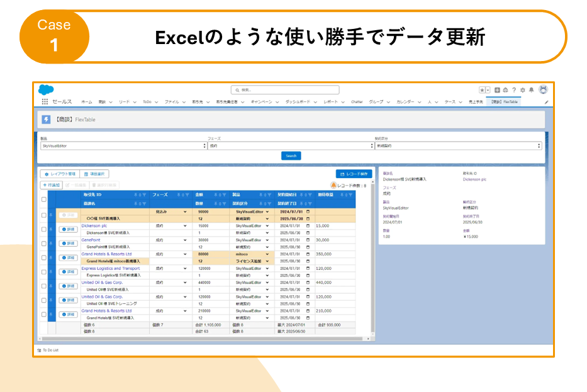The width and height of the screenshot is (587, 392).
Task: Click the Salesforce cloud logo
Action: pyautogui.click(x=46, y=90)
